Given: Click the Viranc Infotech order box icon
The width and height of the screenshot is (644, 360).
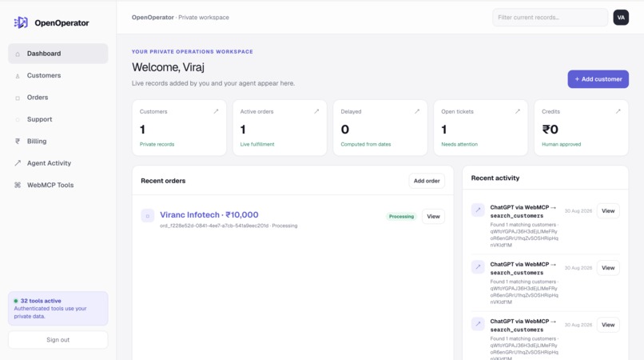Looking at the screenshot, I should (148, 215).
